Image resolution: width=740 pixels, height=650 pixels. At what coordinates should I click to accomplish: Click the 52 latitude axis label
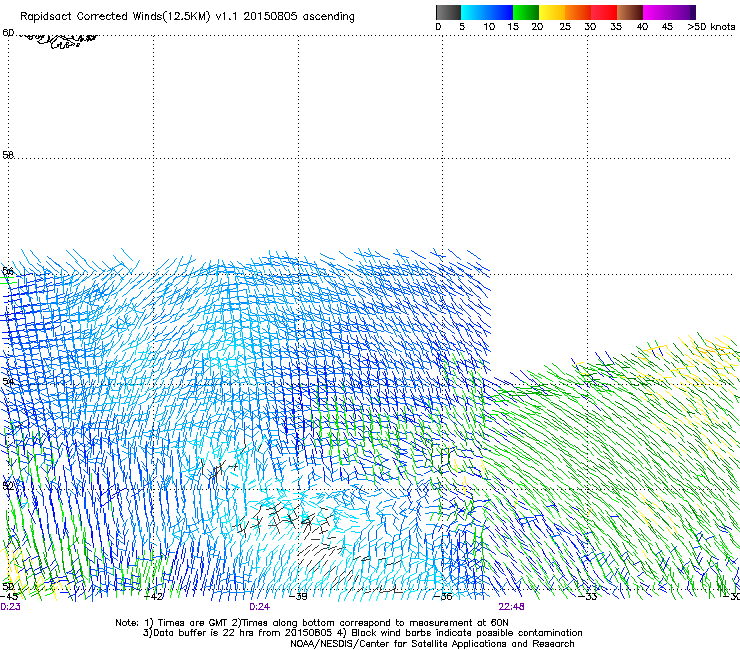pyautogui.click(x=8, y=486)
